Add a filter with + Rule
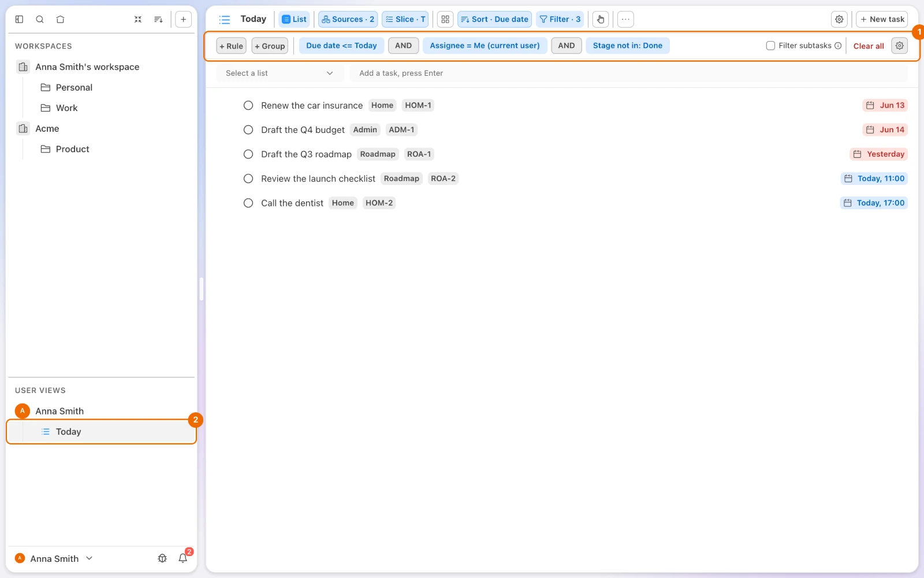 (231, 46)
